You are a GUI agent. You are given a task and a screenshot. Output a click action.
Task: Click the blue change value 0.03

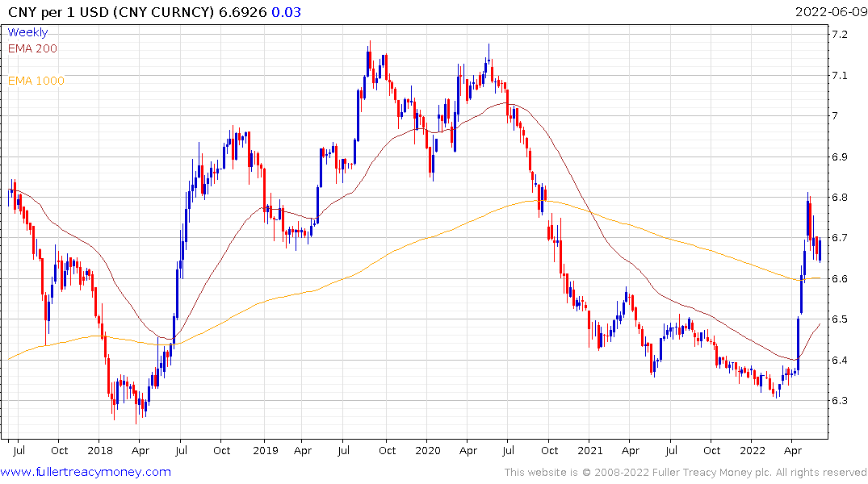(286, 12)
